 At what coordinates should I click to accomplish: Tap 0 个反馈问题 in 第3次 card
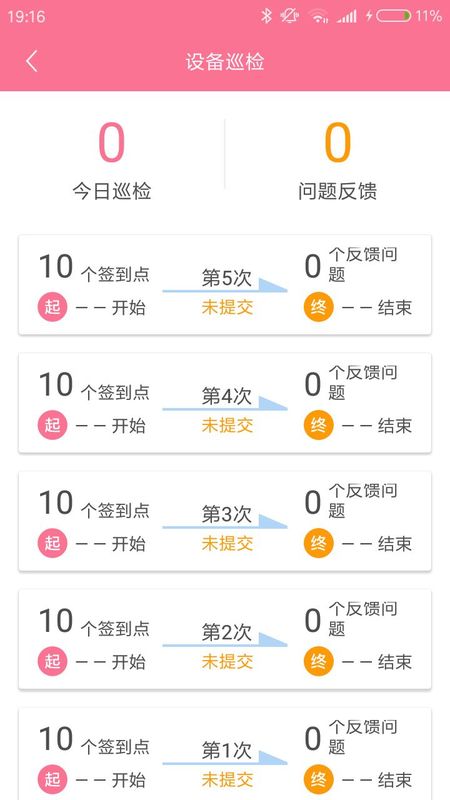[351, 502]
